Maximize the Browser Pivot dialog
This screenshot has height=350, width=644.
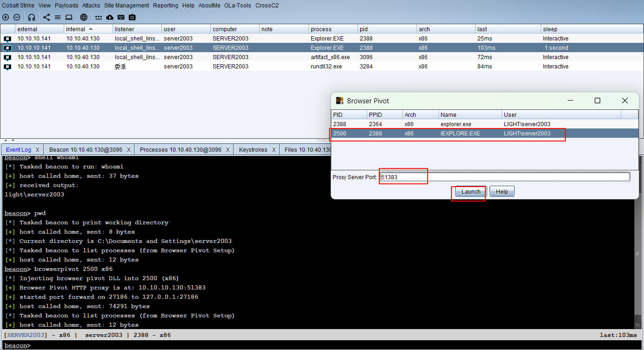point(597,101)
